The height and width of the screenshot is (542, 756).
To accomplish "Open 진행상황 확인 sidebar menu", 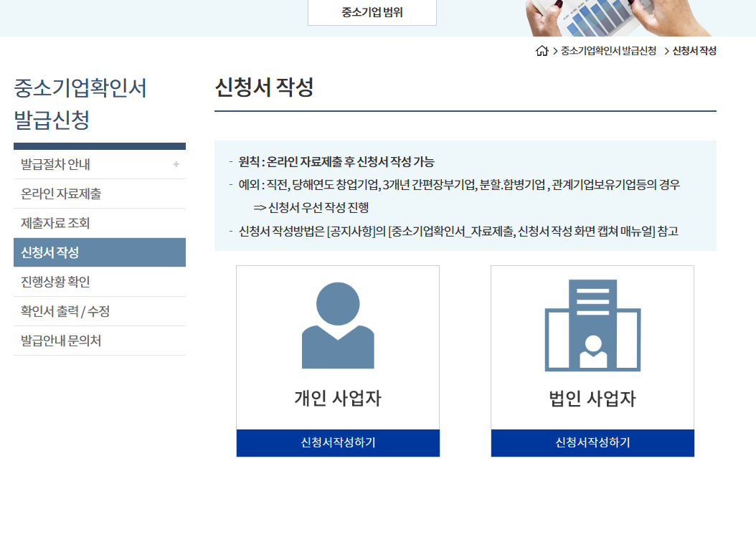I will (x=100, y=282).
